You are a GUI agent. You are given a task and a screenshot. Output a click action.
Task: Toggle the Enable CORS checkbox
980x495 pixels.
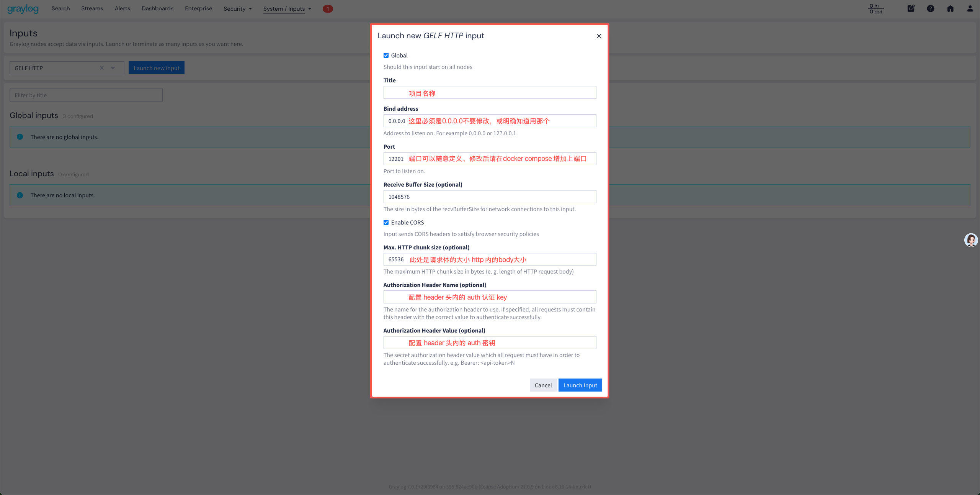[386, 223]
